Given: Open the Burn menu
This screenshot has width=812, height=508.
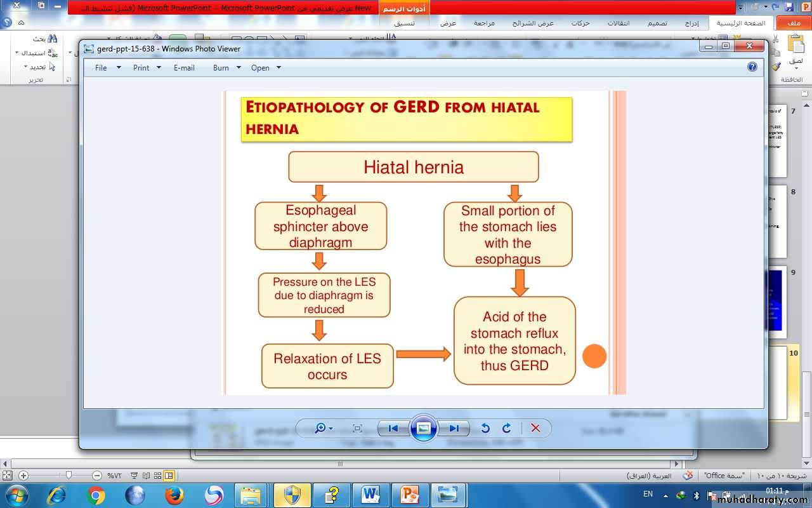Looking at the screenshot, I should pos(226,68).
